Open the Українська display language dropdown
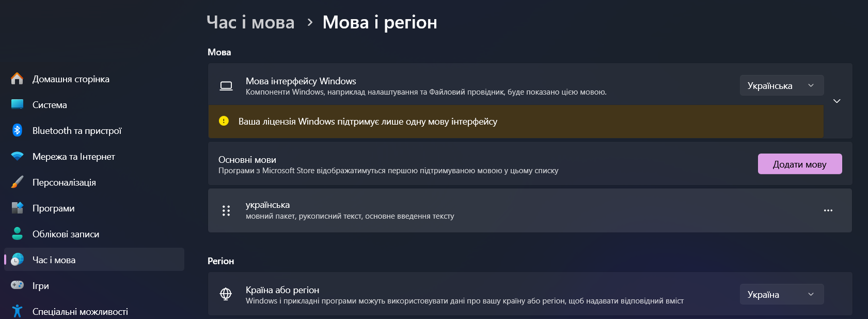Viewport: 868px width, 319px height. tap(781, 86)
